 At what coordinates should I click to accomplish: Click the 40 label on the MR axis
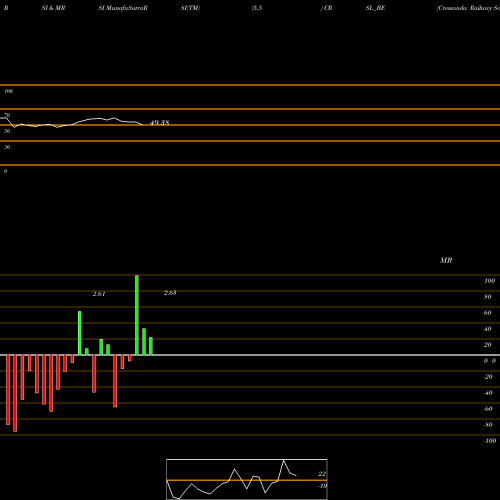[488, 329]
